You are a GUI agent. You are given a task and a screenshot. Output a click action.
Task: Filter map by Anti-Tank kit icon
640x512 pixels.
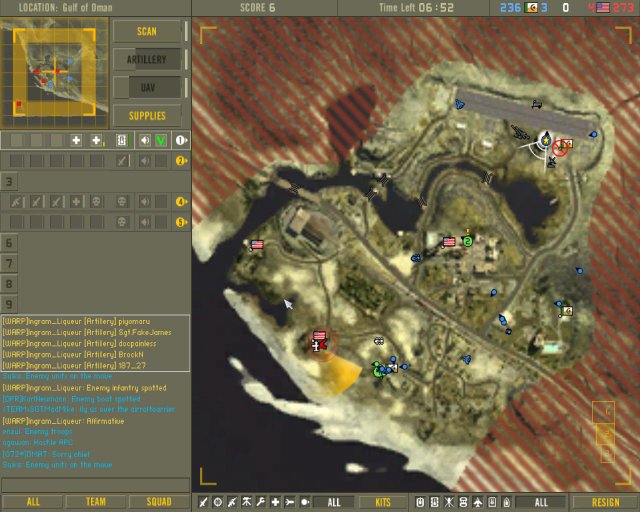click(290, 502)
